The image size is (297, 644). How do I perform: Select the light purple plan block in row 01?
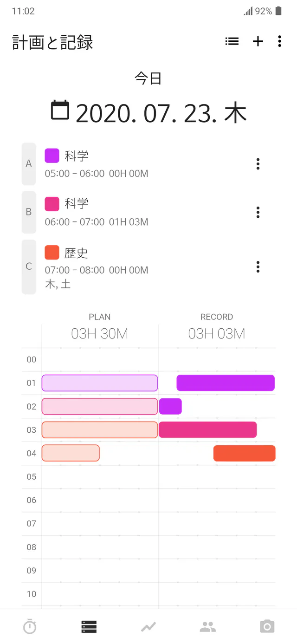100,383
